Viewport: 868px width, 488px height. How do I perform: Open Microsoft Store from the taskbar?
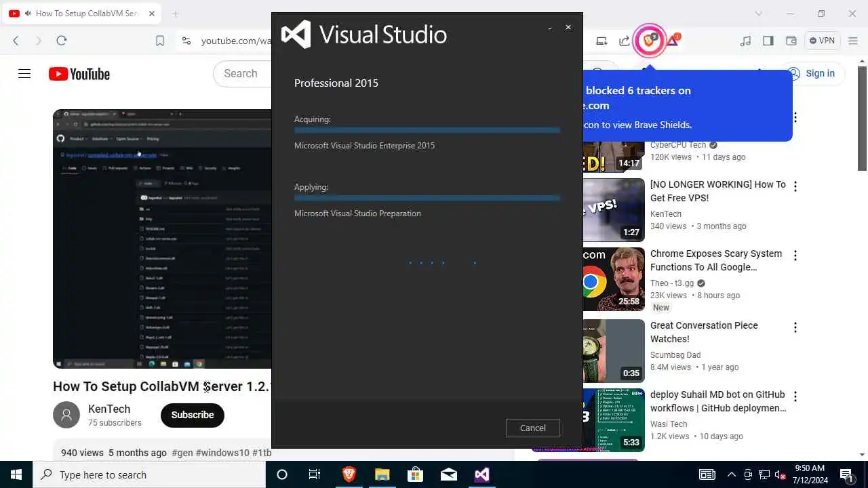[415, 474]
